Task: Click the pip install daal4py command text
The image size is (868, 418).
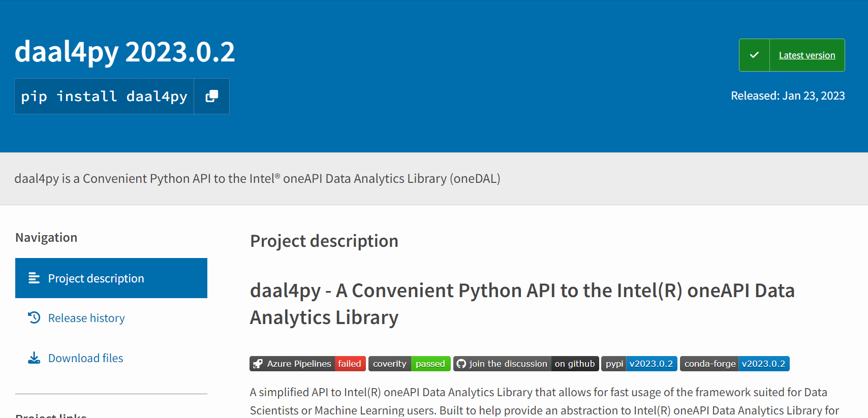Action: point(104,96)
